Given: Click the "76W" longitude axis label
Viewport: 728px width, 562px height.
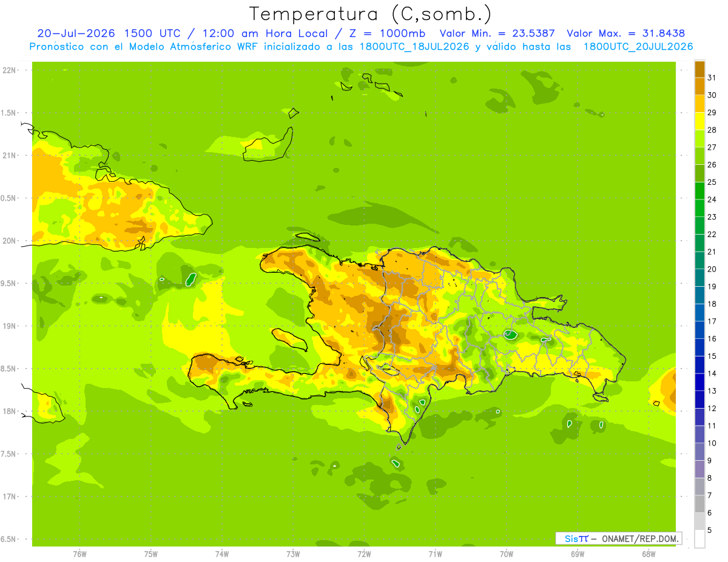Looking at the screenshot, I should coord(79,554).
